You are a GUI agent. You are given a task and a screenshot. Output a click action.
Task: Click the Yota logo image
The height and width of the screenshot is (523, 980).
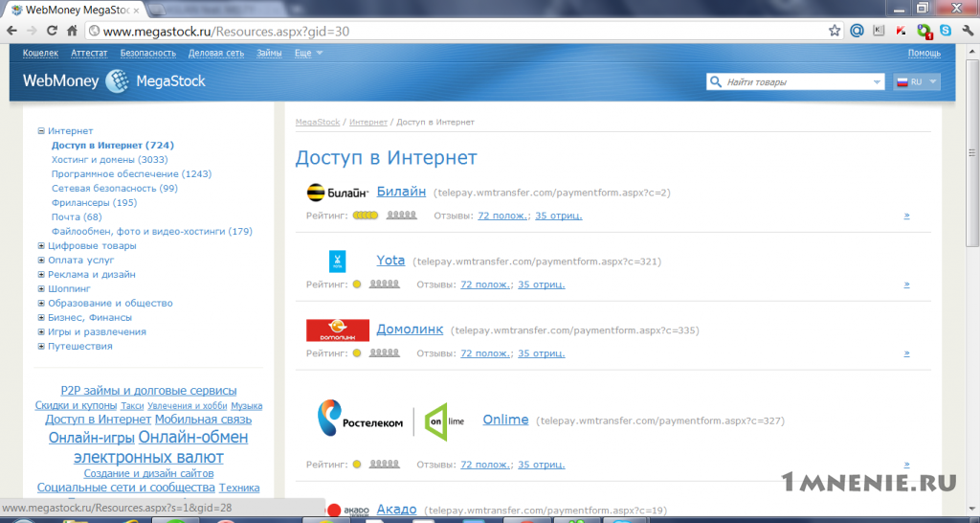click(x=338, y=261)
